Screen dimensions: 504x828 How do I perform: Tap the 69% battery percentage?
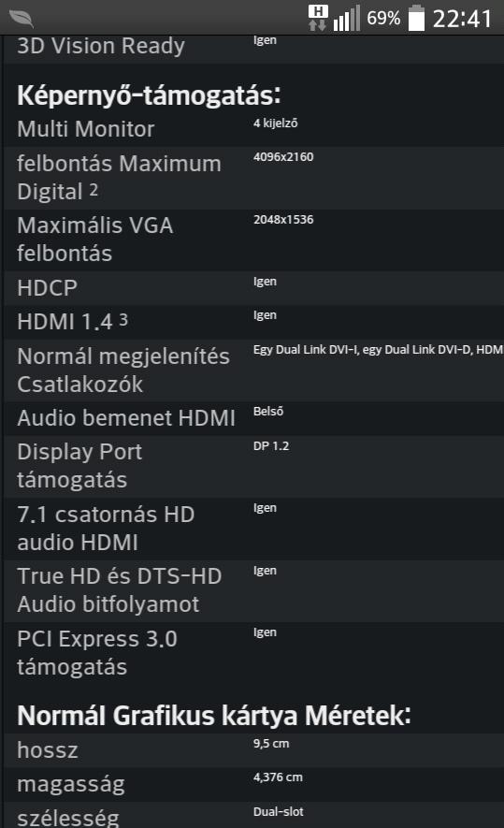click(383, 19)
